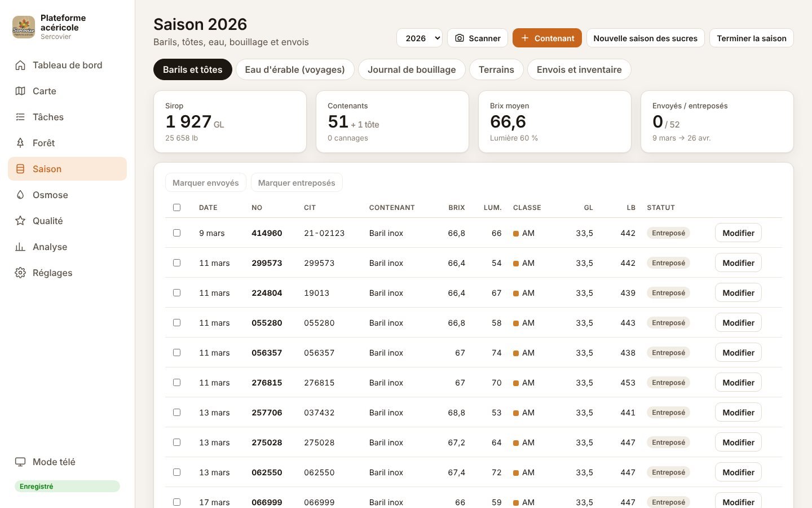Open the Envois et inventaire tab
The image size is (812, 508).
pos(579,69)
